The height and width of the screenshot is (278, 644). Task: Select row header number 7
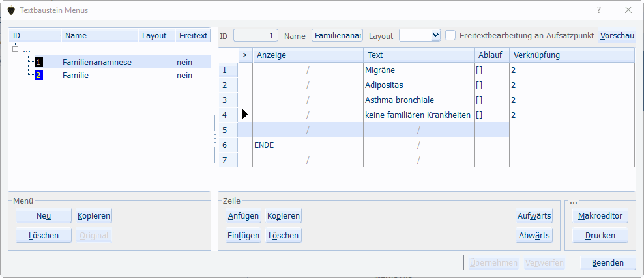pyautogui.click(x=228, y=160)
